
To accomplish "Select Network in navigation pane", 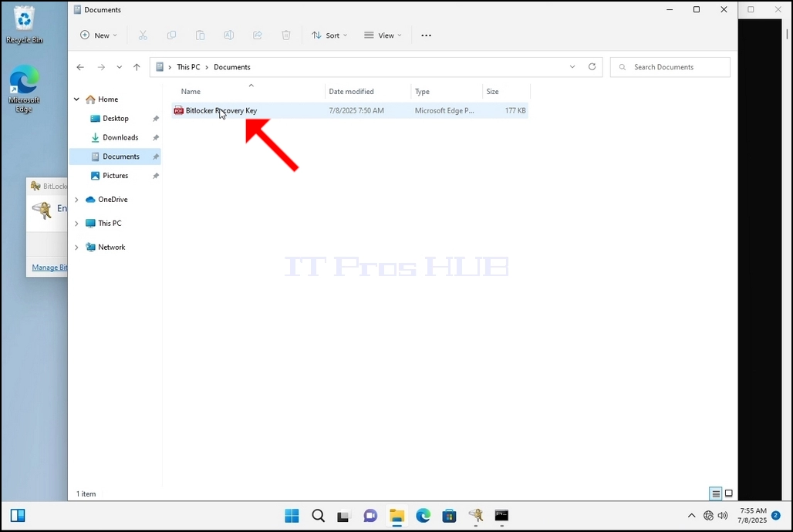I will [111, 247].
